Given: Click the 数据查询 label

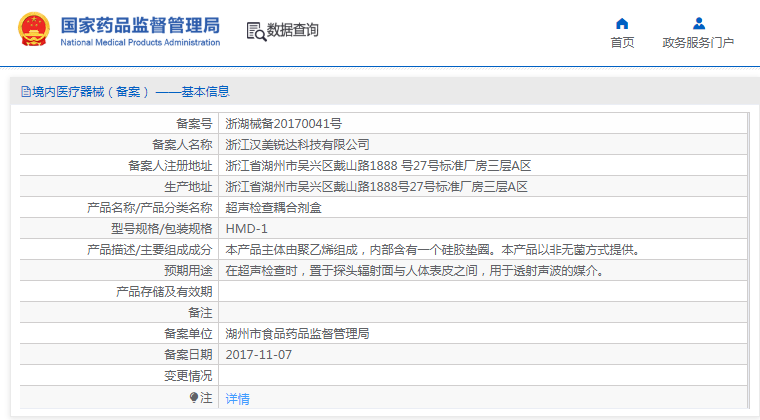Looking at the screenshot, I should pyautogui.click(x=292, y=30).
